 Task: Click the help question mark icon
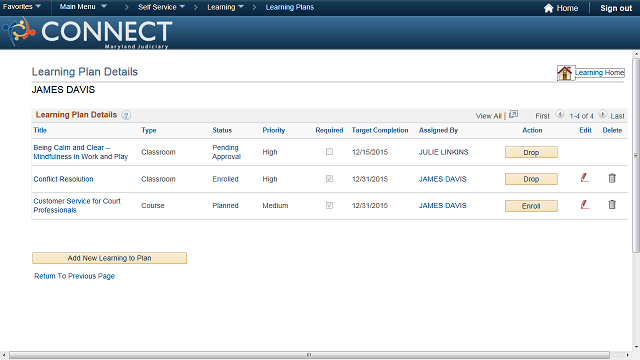(x=126, y=116)
